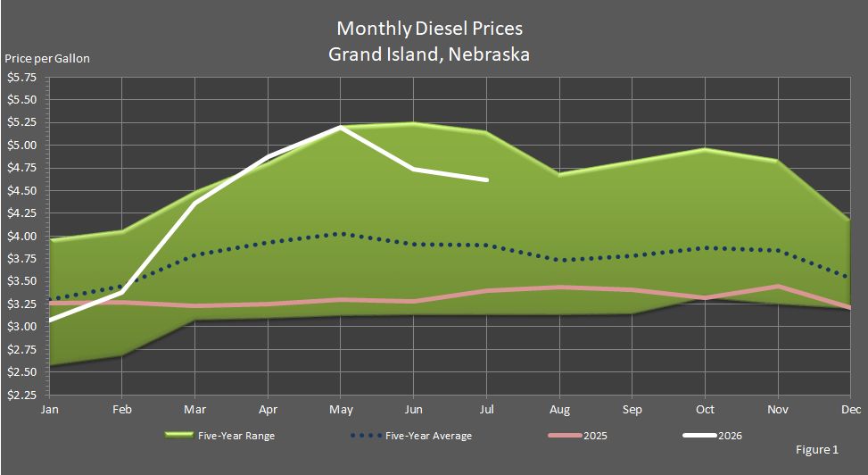The width and height of the screenshot is (868, 475).
Task: Click the $2.50 y-axis label
Action: pos(21,372)
